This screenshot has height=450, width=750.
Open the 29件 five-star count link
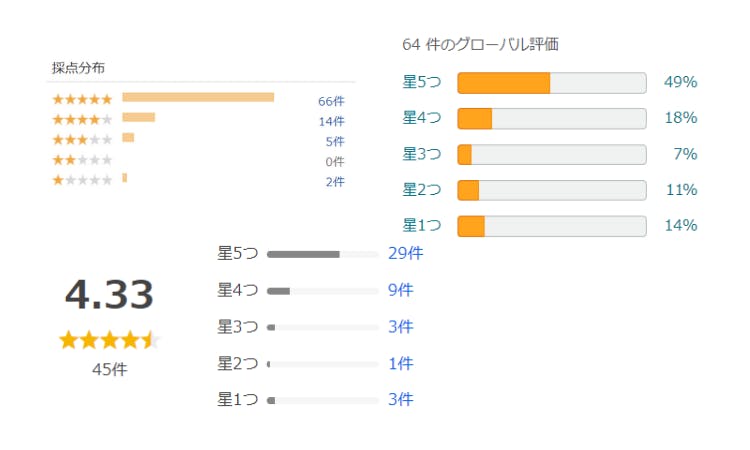click(x=406, y=253)
